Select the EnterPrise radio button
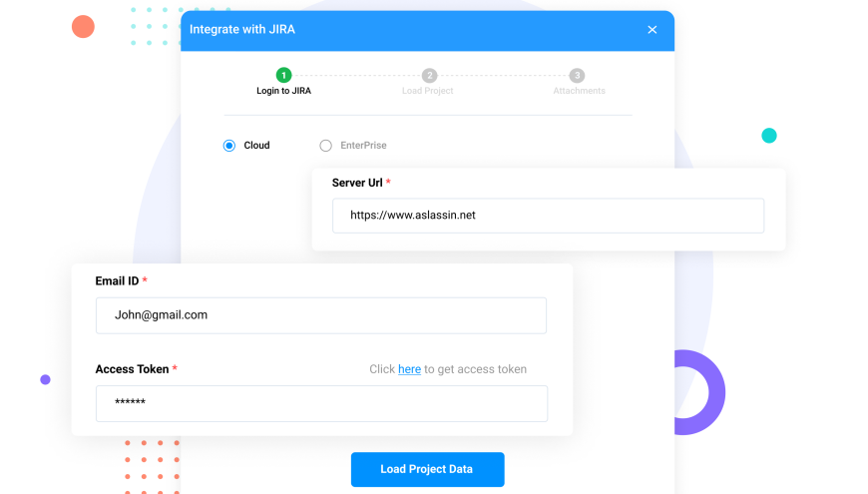 tap(325, 146)
